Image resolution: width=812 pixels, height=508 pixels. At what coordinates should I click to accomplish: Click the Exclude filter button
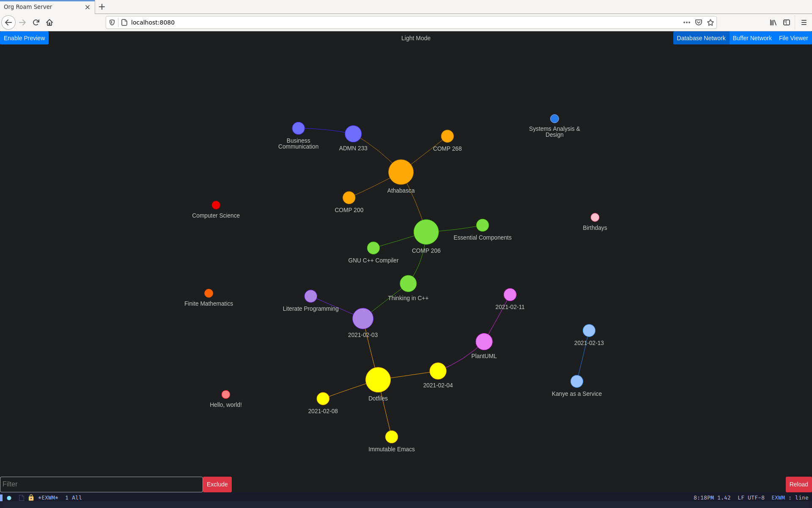(x=216, y=484)
